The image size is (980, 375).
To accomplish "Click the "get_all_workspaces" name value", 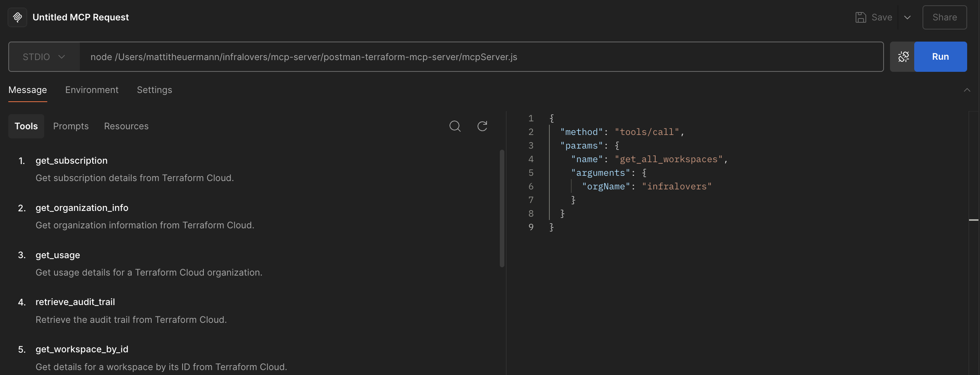I will (x=668, y=160).
